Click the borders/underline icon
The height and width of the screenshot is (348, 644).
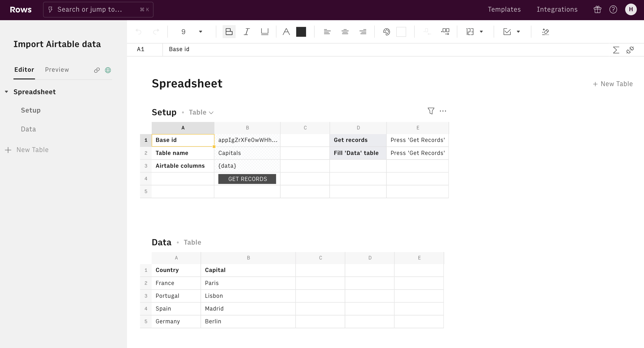pyautogui.click(x=265, y=32)
